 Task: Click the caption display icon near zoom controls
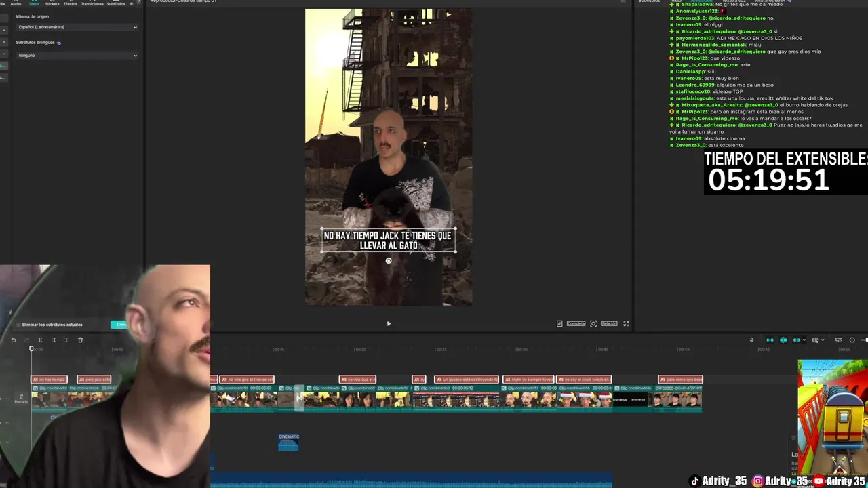839,340
